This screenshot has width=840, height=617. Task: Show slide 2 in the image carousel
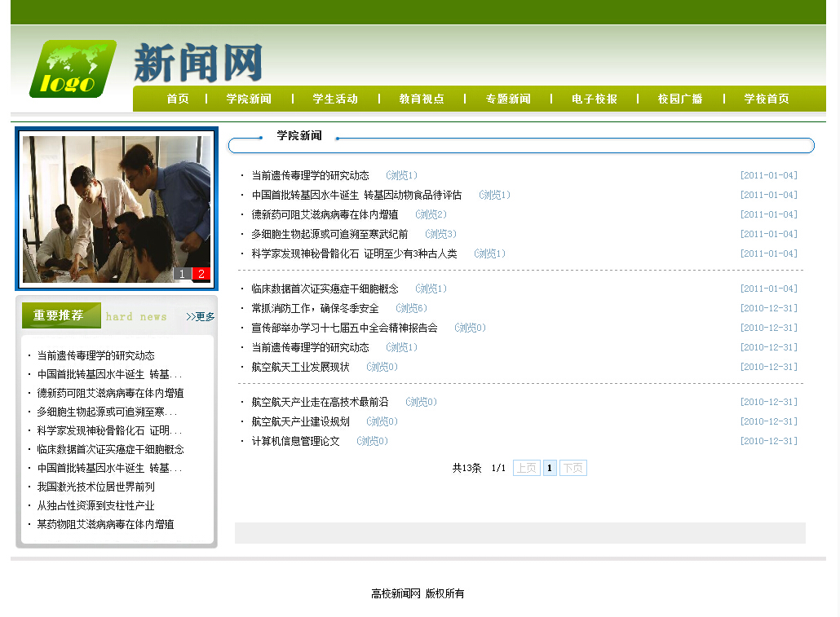(201, 274)
